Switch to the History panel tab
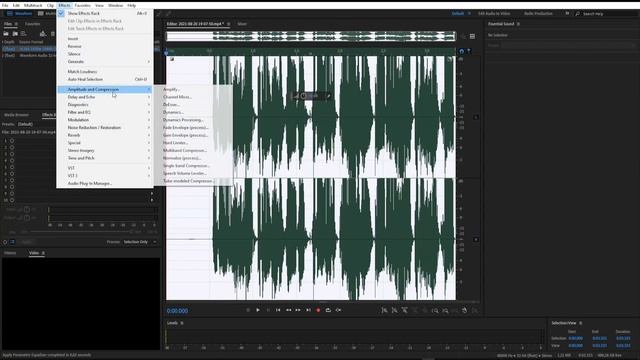 [10, 253]
